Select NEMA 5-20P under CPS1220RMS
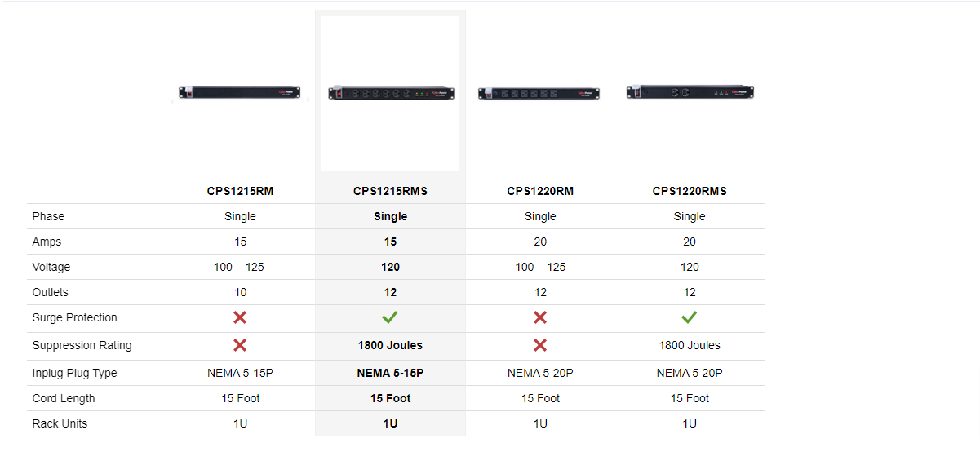 click(690, 373)
